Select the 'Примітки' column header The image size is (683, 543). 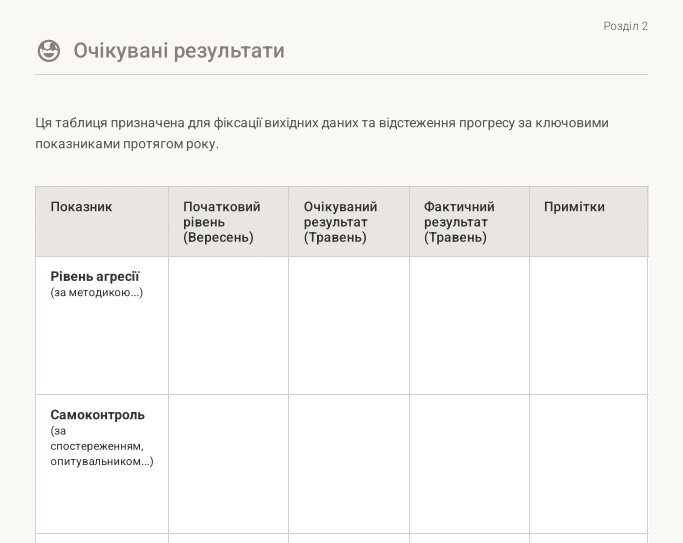tap(589, 222)
